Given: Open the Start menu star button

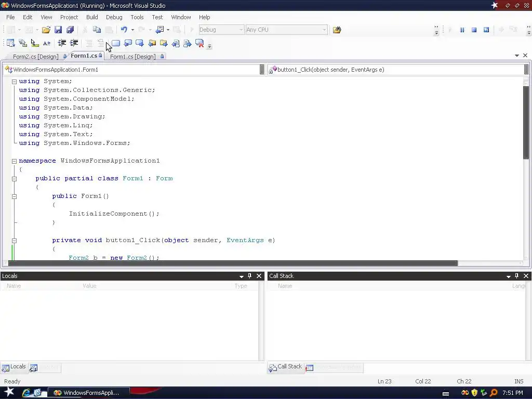Looking at the screenshot, I should pos(8,392).
